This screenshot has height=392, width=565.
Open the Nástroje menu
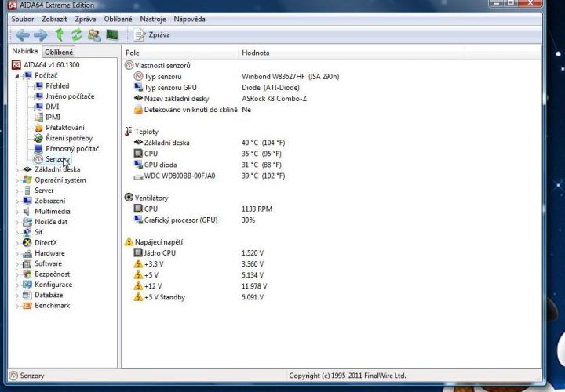153,19
